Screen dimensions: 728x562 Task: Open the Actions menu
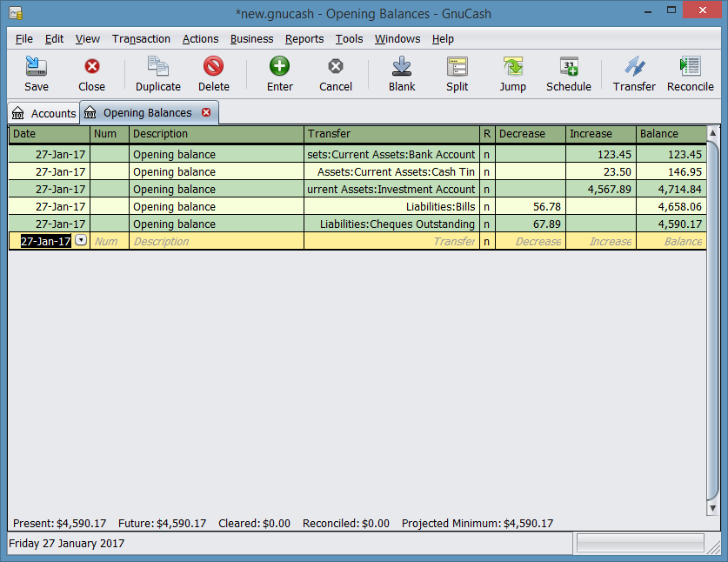coord(201,39)
